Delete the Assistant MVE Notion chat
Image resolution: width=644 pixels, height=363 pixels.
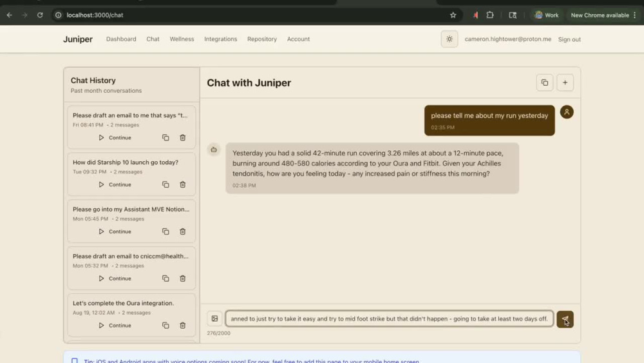(183, 231)
